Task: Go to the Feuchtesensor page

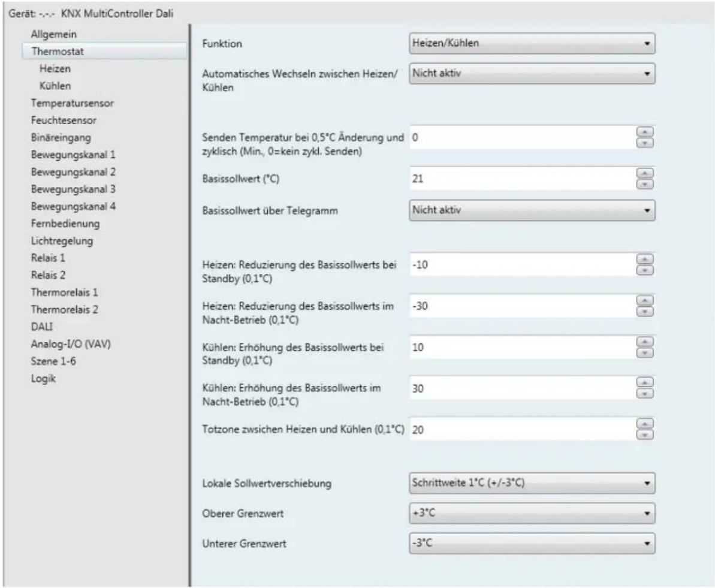Action: 64,120
